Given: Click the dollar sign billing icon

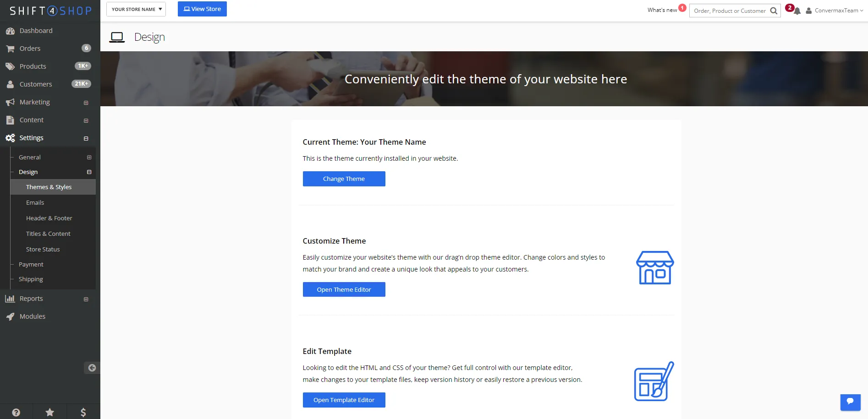Looking at the screenshot, I should click(83, 412).
